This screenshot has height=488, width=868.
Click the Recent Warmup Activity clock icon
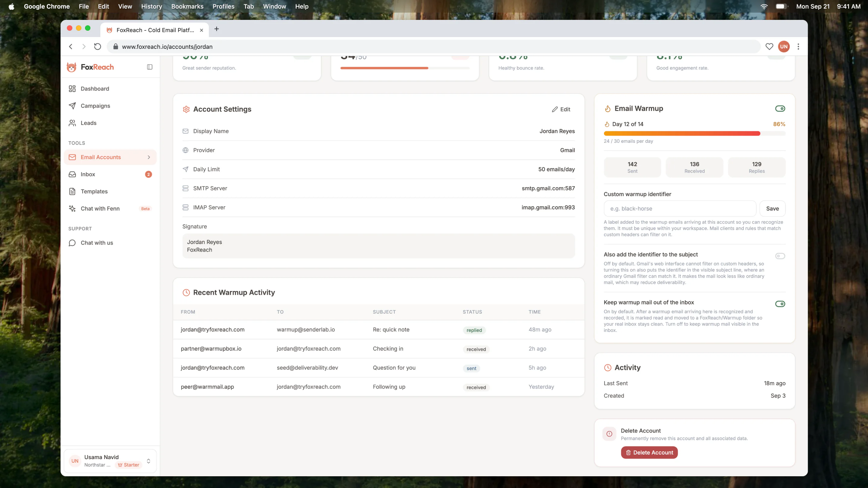pyautogui.click(x=186, y=293)
